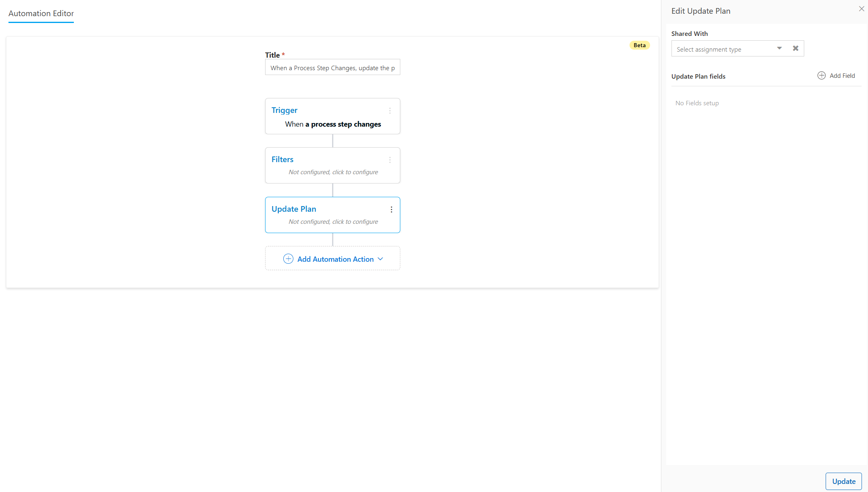Open the Filters card's three-dot menu
This screenshot has width=868, height=492.
(390, 160)
